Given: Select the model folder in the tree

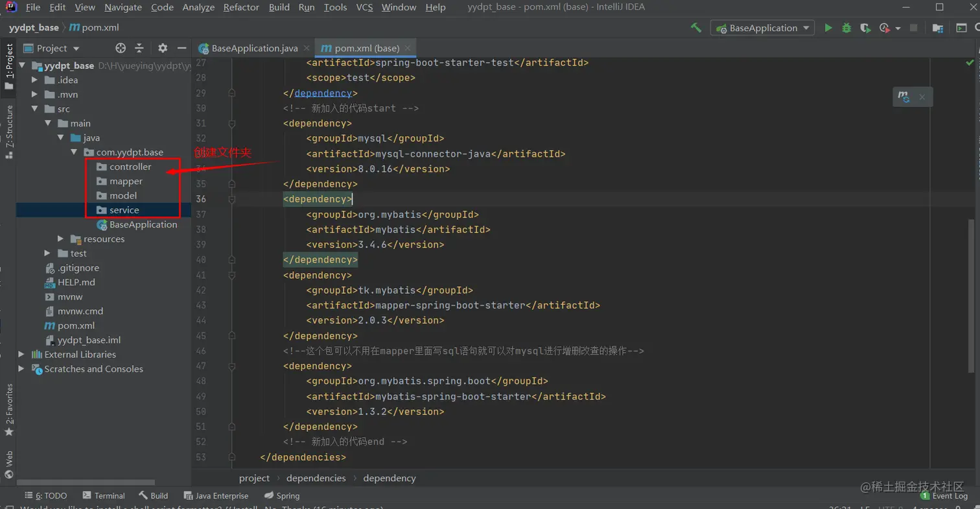Looking at the screenshot, I should pos(123,195).
